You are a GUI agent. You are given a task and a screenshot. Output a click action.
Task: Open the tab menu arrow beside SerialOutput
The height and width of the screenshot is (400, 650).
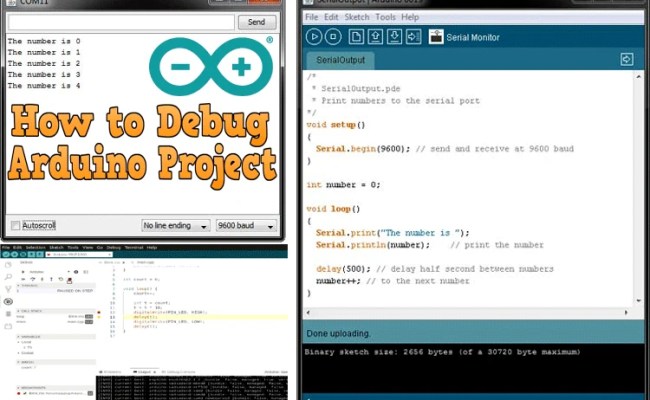coord(626,59)
